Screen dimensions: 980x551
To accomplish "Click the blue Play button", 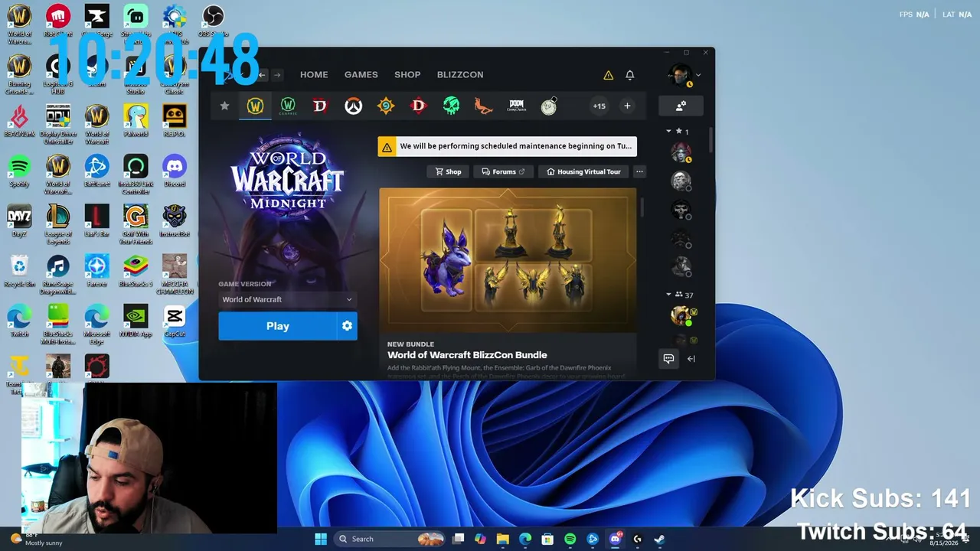I will pos(278,326).
